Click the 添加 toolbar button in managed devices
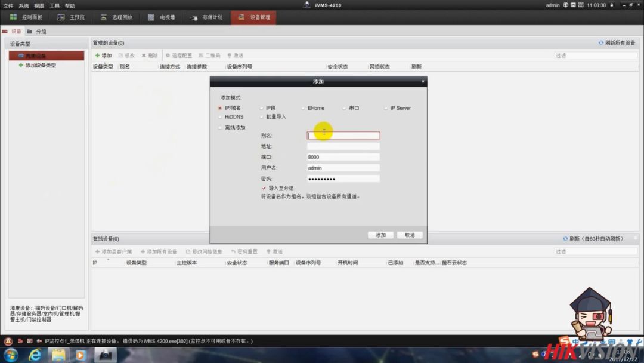The width and height of the screenshot is (644, 363). tap(104, 56)
